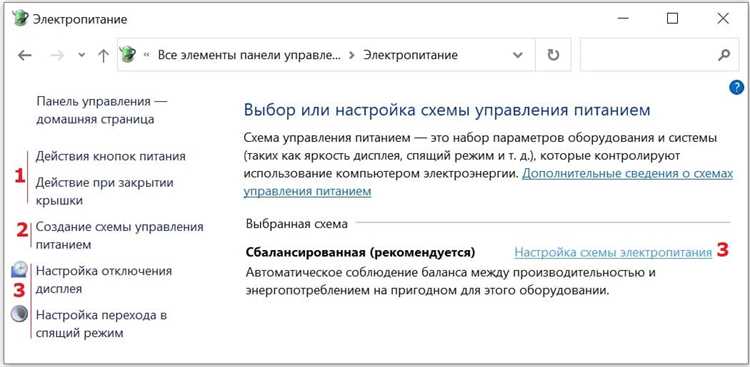Click the search magnifier icon
The width and height of the screenshot is (750, 367).
tap(724, 55)
